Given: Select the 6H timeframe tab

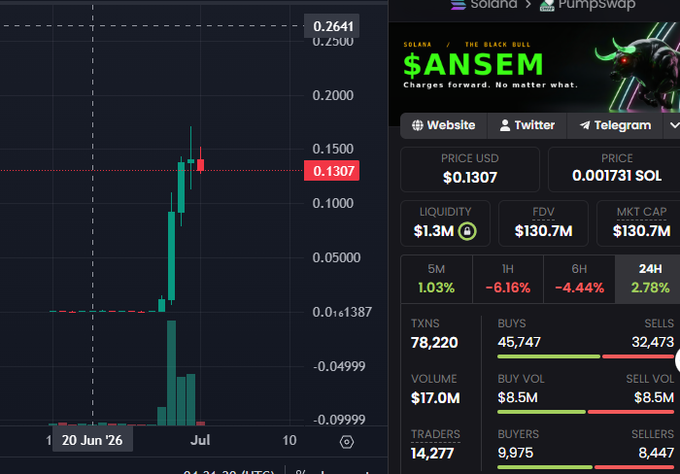Looking at the screenshot, I should 579,279.
